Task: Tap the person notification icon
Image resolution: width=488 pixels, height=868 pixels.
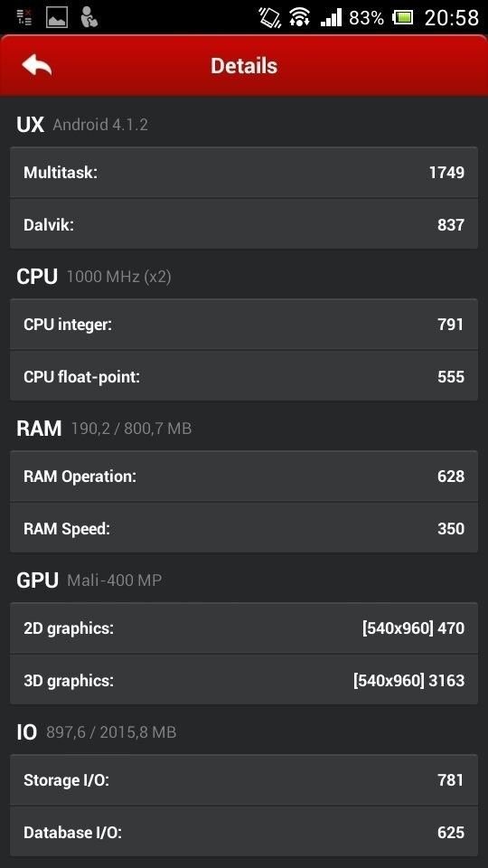Action: coord(88,17)
